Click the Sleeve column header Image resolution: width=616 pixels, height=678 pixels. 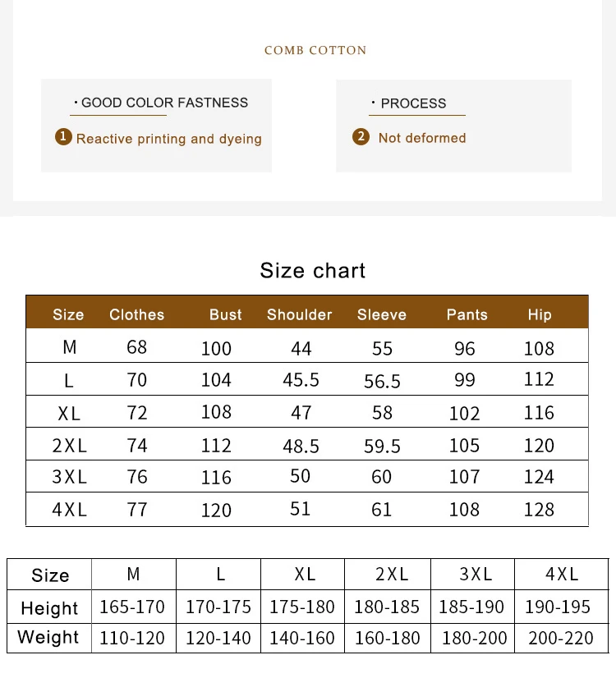[x=382, y=314]
